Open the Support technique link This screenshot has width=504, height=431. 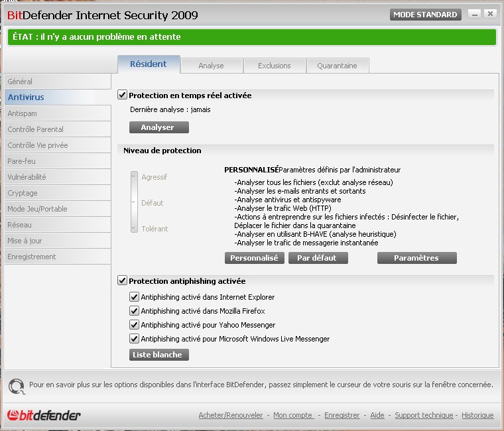point(424,415)
